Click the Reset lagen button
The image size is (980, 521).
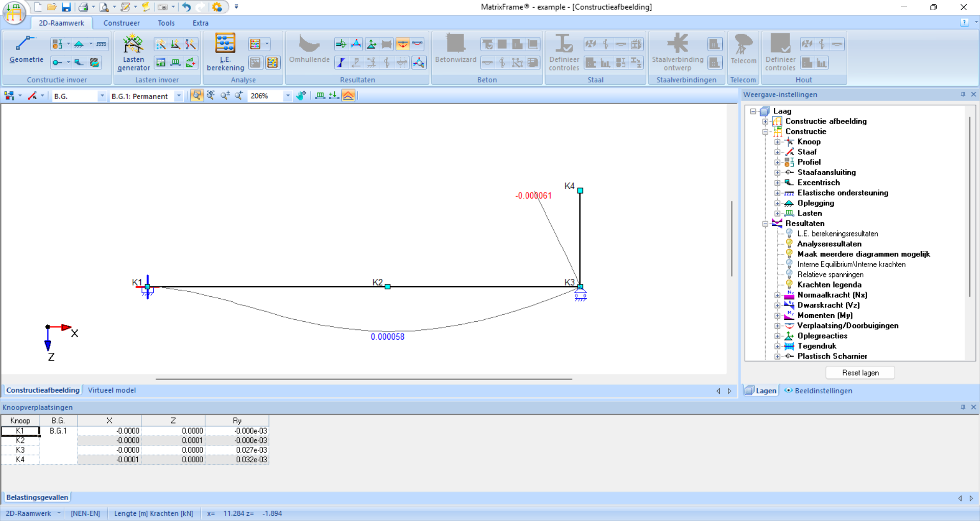[860, 373]
